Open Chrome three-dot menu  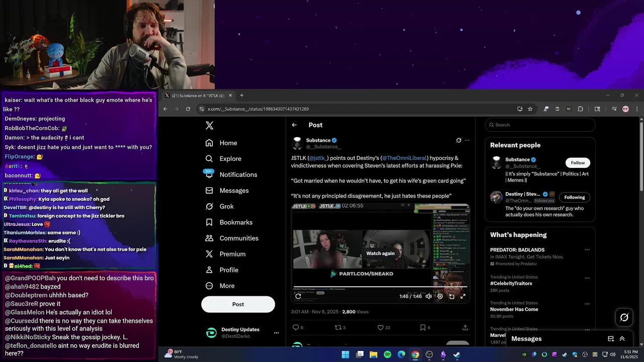[x=637, y=109]
